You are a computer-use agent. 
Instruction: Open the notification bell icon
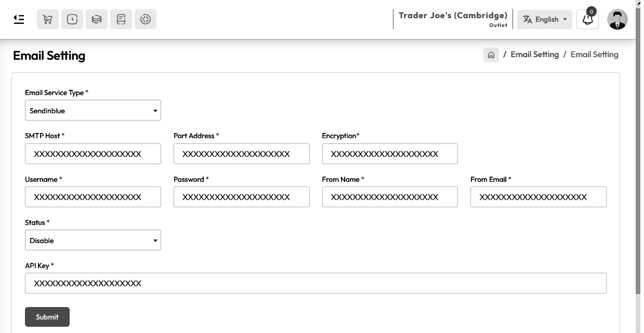(587, 19)
